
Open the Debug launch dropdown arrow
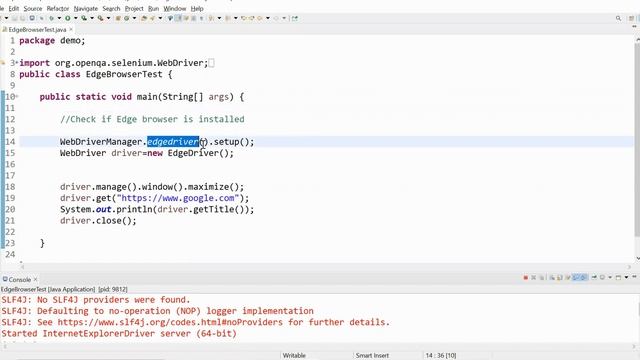[x=59, y=18]
